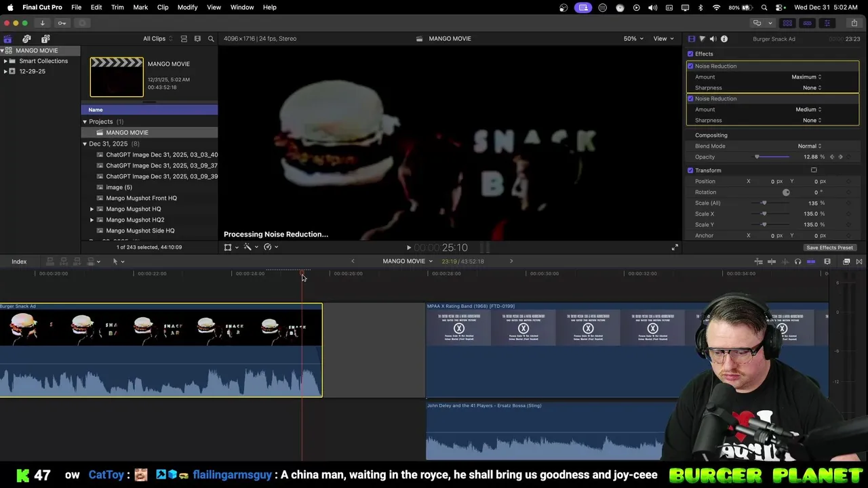Open the Photos and Audio sidebar
Viewport: 868px width, 488px height.
(x=26, y=39)
